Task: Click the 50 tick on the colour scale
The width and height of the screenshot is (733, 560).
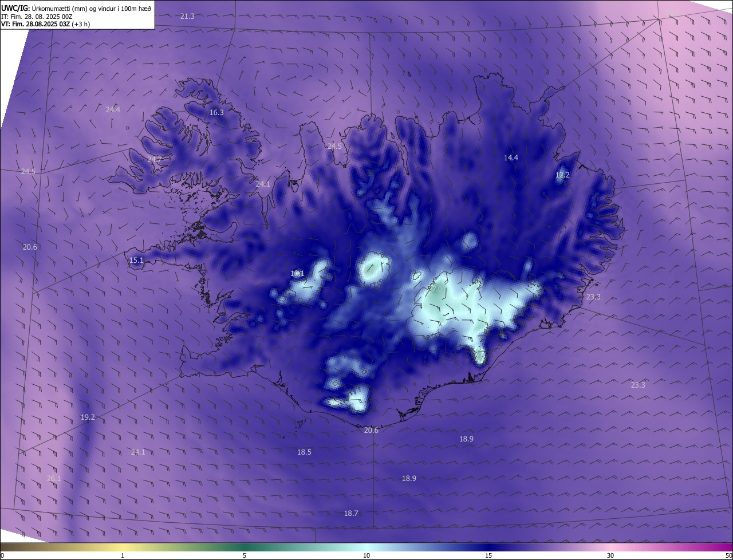Action: click(728, 555)
